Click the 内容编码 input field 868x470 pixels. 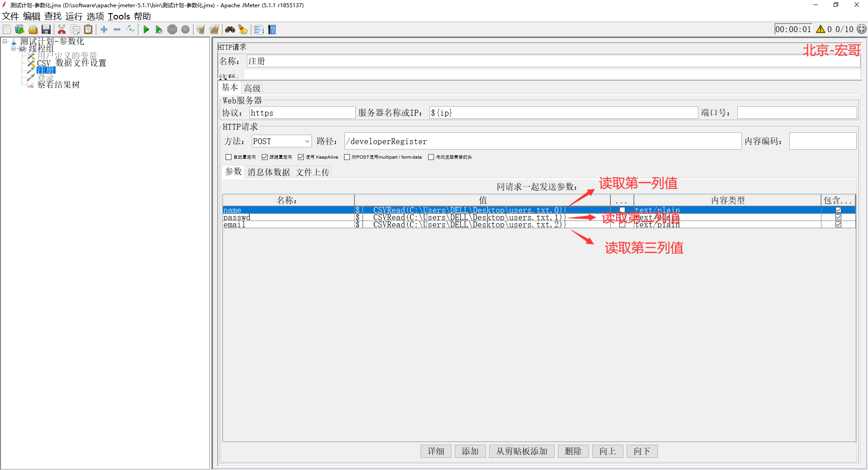pos(823,141)
